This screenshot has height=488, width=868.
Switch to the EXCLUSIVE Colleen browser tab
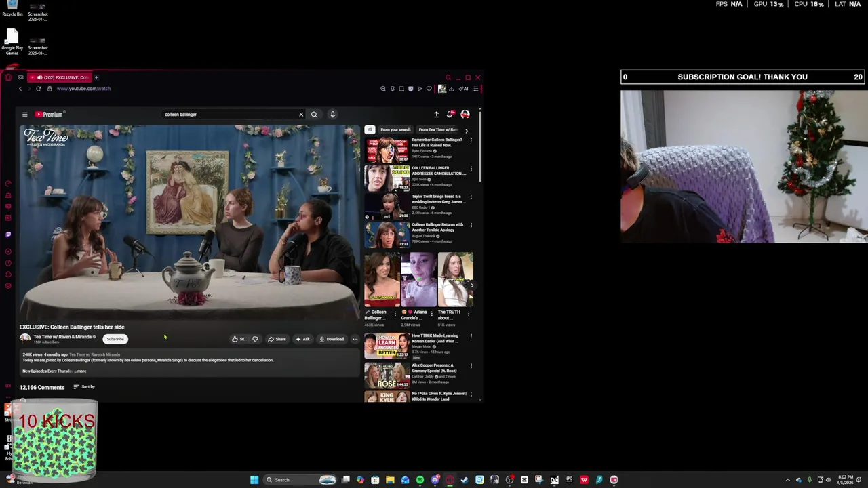[60, 77]
